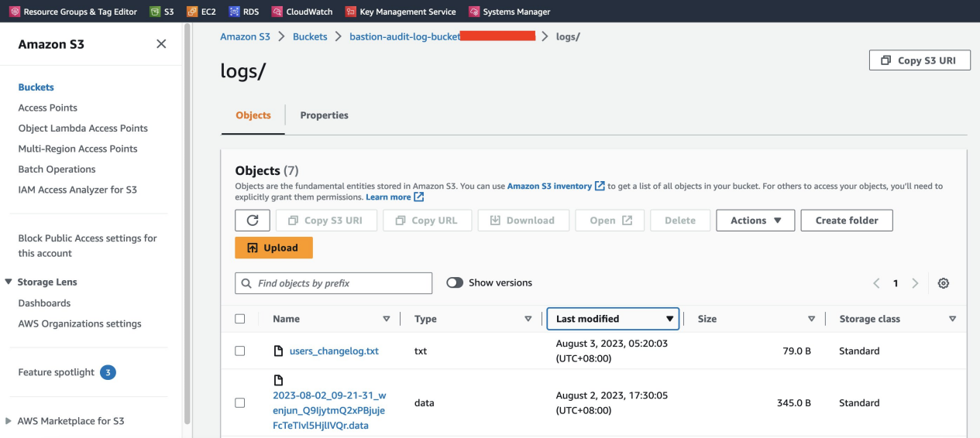Screen dimensions: 980x438
Task: Click the sidebar vertical scrollbar
Action: pyautogui.click(x=186, y=224)
